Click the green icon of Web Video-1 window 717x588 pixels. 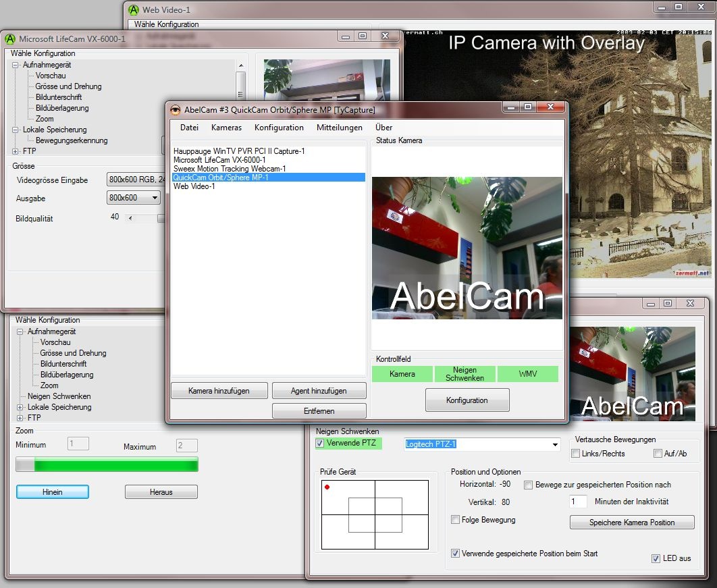pyautogui.click(x=134, y=10)
